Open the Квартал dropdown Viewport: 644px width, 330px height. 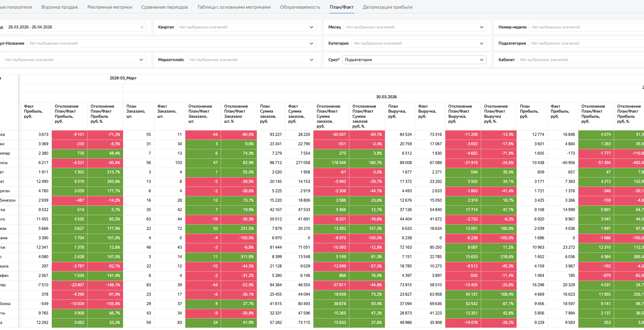pyautogui.click(x=246, y=27)
